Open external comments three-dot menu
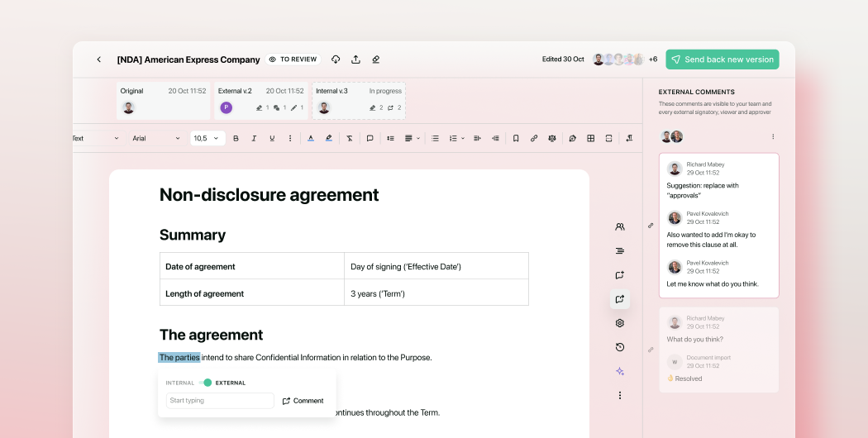868x438 pixels. 773,136
